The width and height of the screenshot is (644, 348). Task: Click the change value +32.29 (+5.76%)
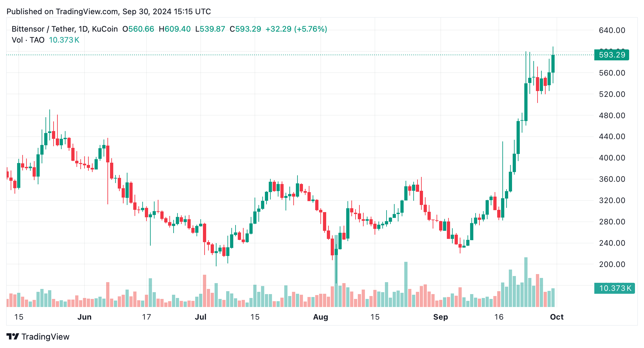tap(296, 29)
